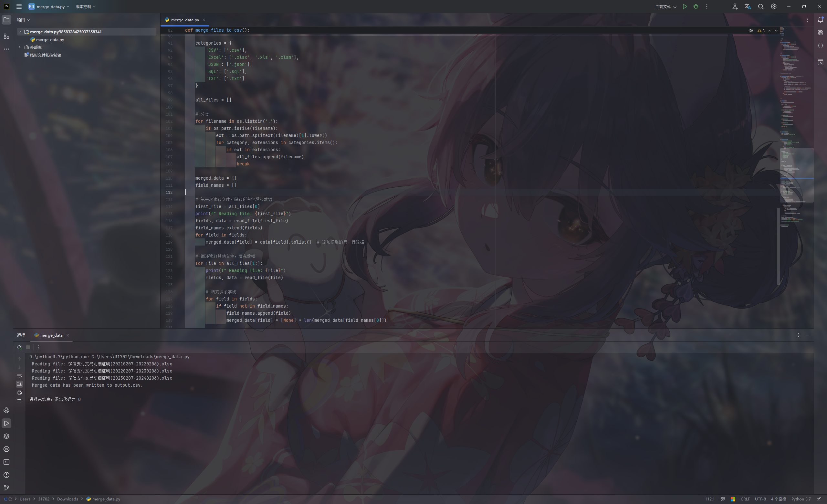Open the Terminal tool window icon
The width and height of the screenshot is (827, 504).
click(x=6, y=462)
